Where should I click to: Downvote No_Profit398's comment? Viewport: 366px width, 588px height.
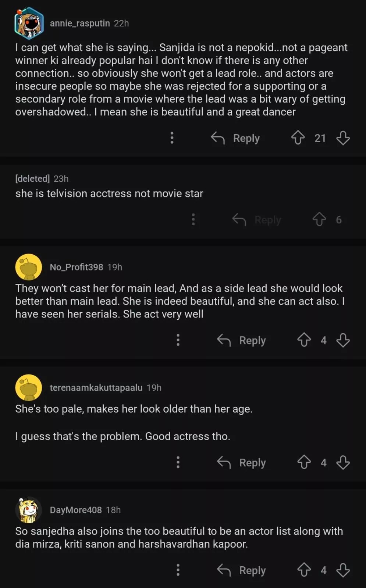[343, 340]
